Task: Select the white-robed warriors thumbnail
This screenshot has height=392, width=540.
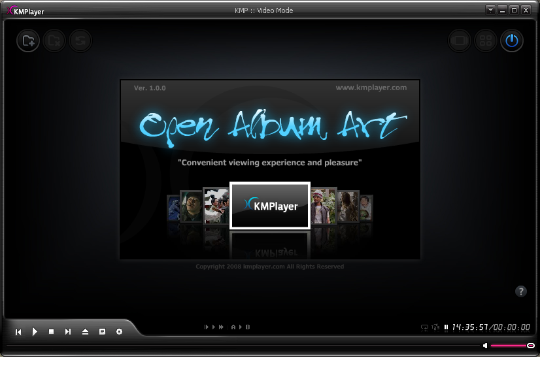Action: pyautogui.click(x=216, y=206)
